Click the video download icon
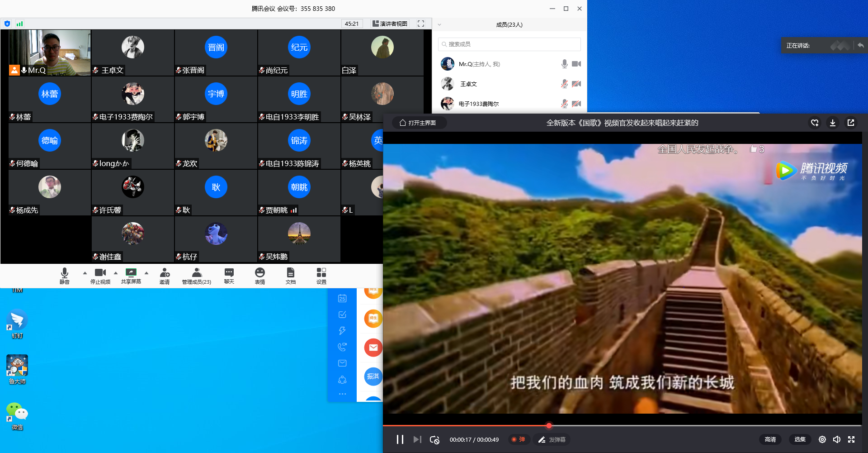The image size is (868, 453). [x=832, y=123]
